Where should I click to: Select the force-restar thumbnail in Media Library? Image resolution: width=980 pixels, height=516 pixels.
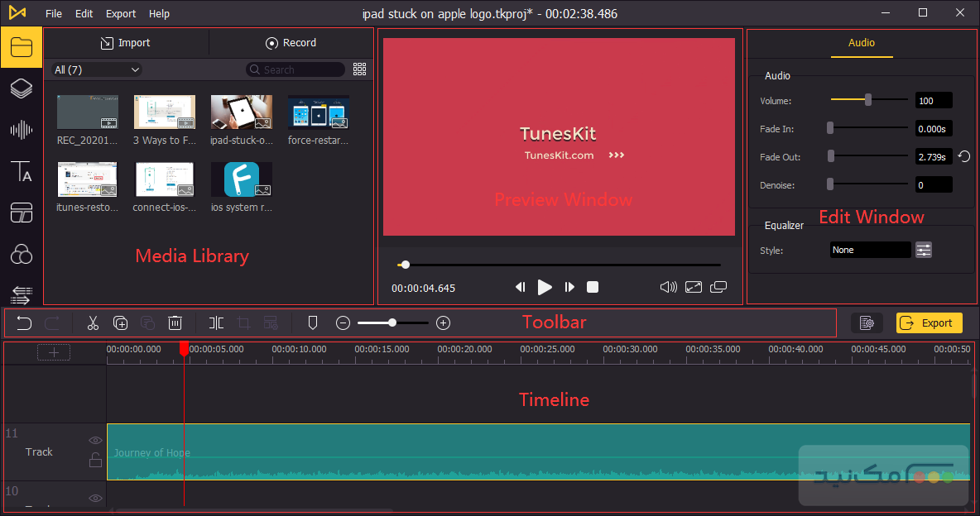[x=318, y=112]
